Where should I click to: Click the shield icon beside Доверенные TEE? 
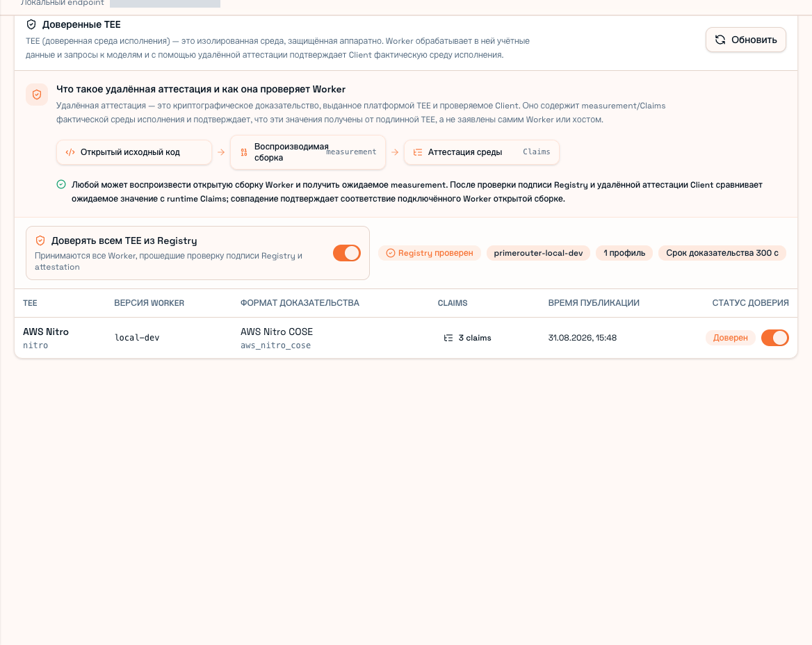(31, 24)
